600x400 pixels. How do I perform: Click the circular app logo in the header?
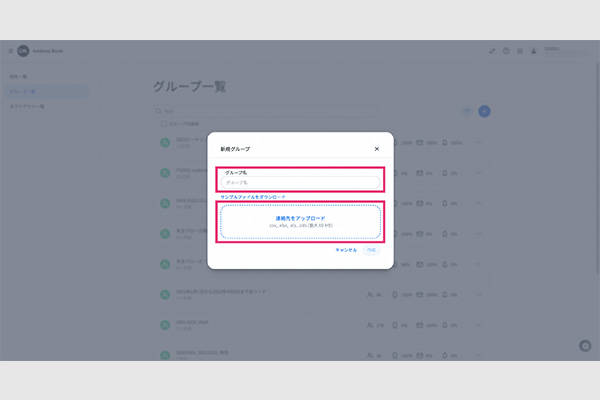[x=23, y=51]
